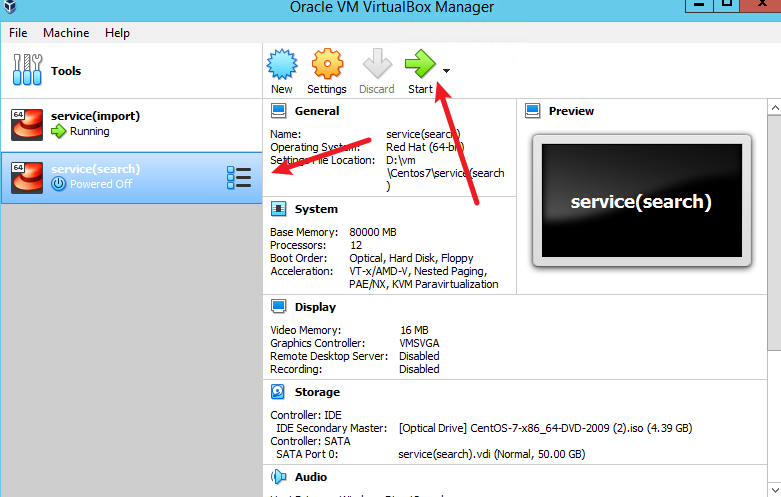Select the service(search) virtual machine
Viewport: 781px width, 497px height.
(131, 178)
